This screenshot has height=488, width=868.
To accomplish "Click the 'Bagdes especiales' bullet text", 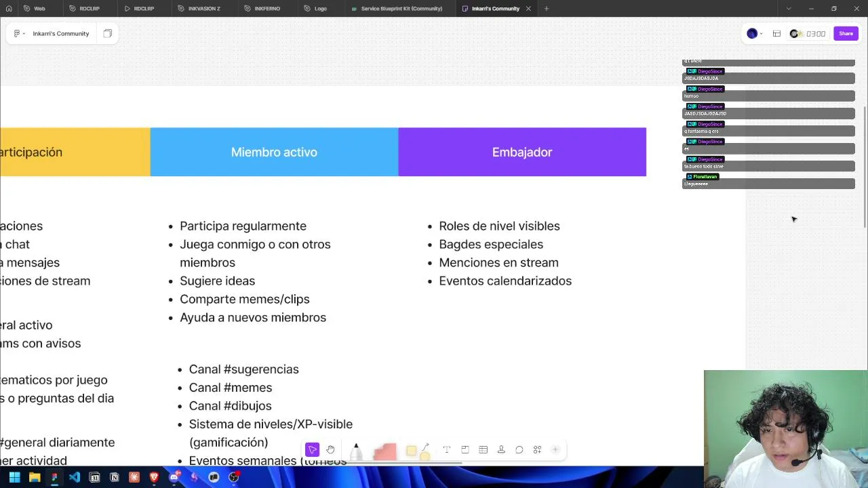I will (491, 244).
